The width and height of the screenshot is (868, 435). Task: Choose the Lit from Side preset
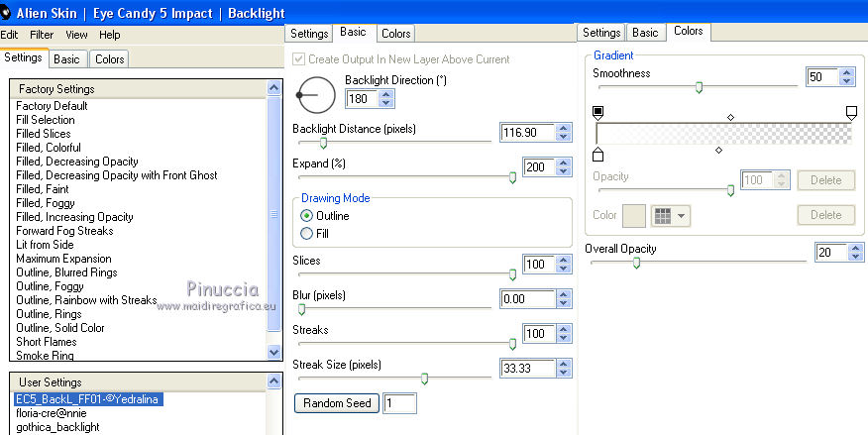pos(45,245)
